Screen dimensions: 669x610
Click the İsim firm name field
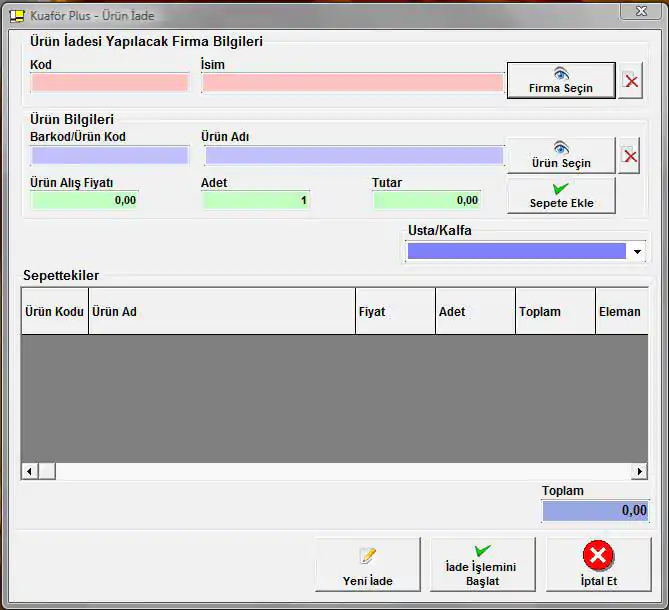click(x=352, y=82)
